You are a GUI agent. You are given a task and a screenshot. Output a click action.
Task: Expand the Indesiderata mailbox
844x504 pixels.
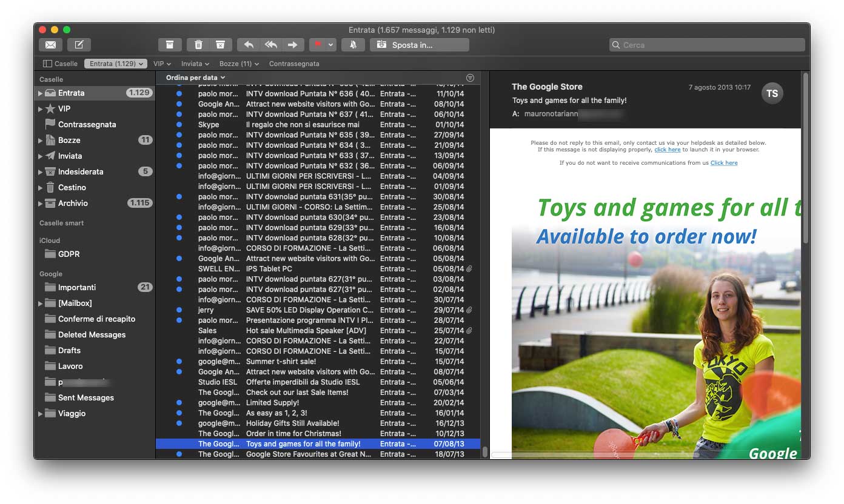coord(40,172)
